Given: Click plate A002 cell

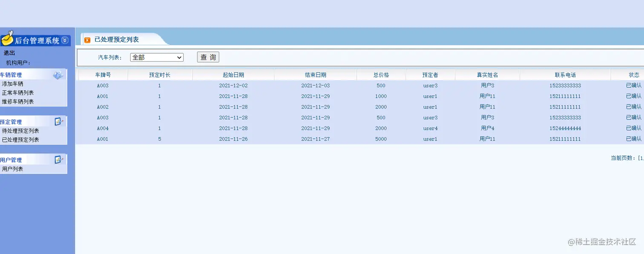Looking at the screenshot, I should 103,107.
